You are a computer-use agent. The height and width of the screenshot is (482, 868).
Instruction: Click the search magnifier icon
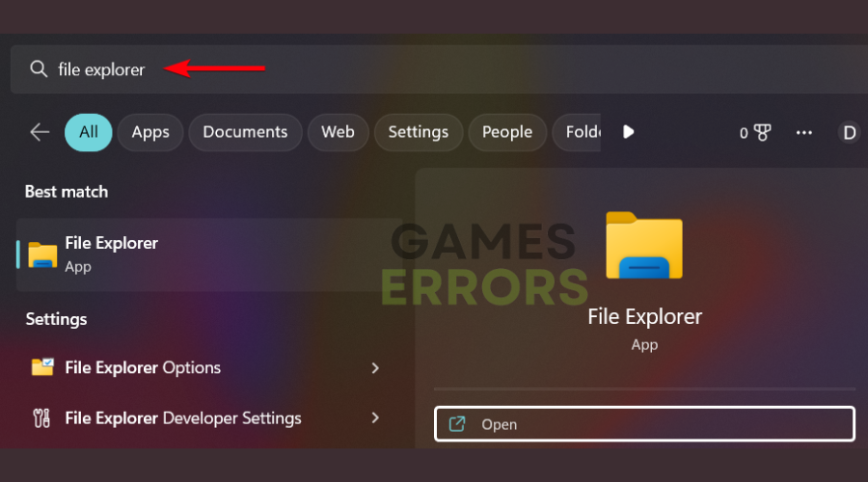[39, 69]
